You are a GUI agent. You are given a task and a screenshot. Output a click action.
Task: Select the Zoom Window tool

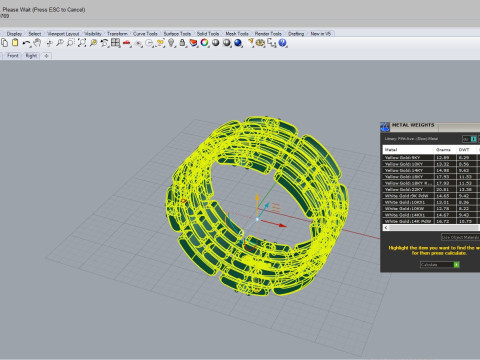tap(71, 43)
